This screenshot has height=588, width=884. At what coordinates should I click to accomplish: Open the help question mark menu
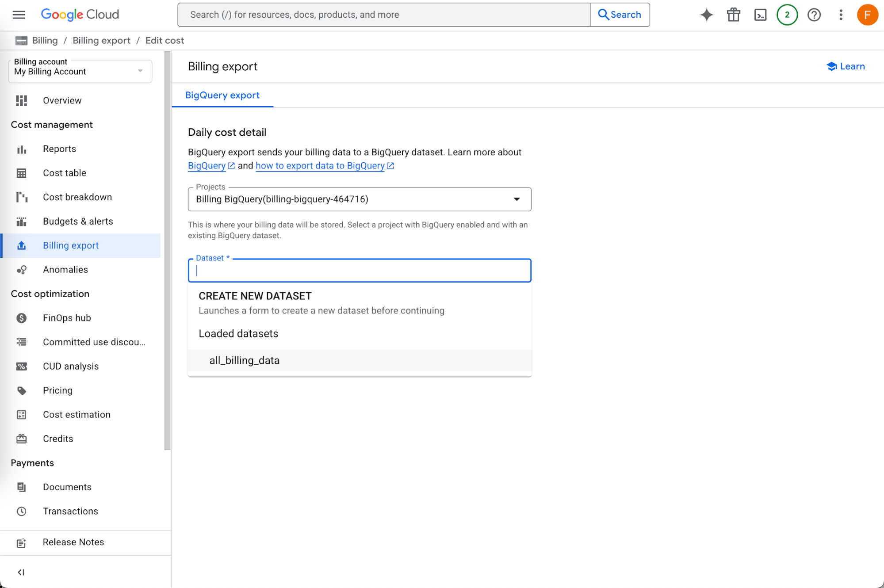click(x=814, y=15)
